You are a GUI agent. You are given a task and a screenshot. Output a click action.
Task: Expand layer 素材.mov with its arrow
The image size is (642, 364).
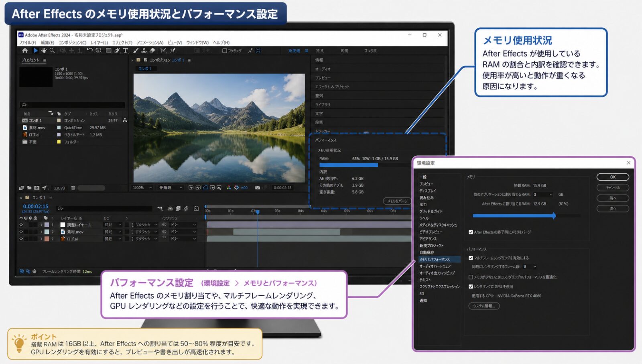(x=41, y=232)
